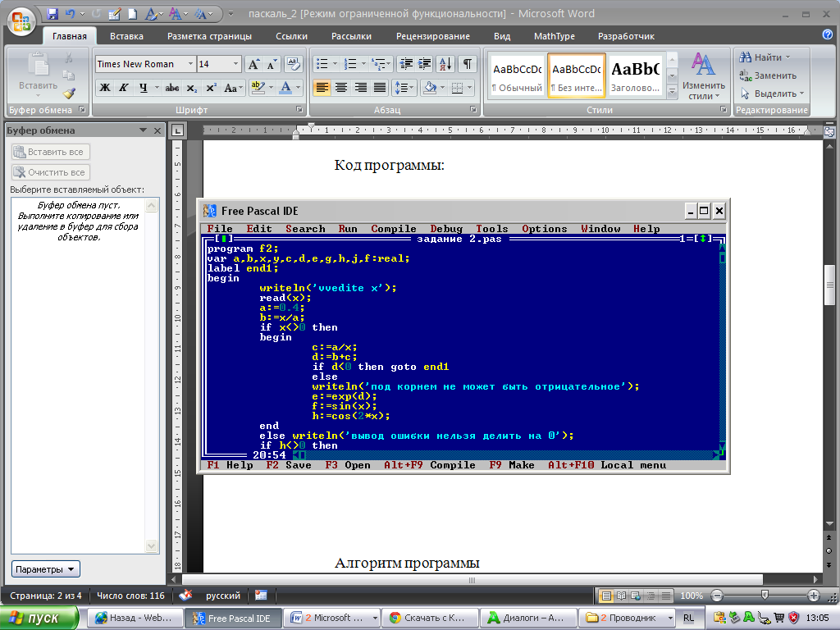Open line spacing options
Screen dimensions: 840x630
coord(404,87)
